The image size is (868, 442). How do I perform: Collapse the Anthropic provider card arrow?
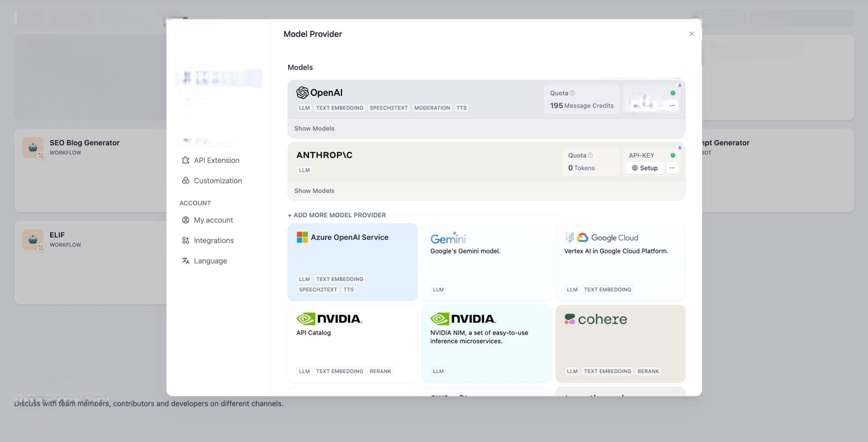[680, 148]
